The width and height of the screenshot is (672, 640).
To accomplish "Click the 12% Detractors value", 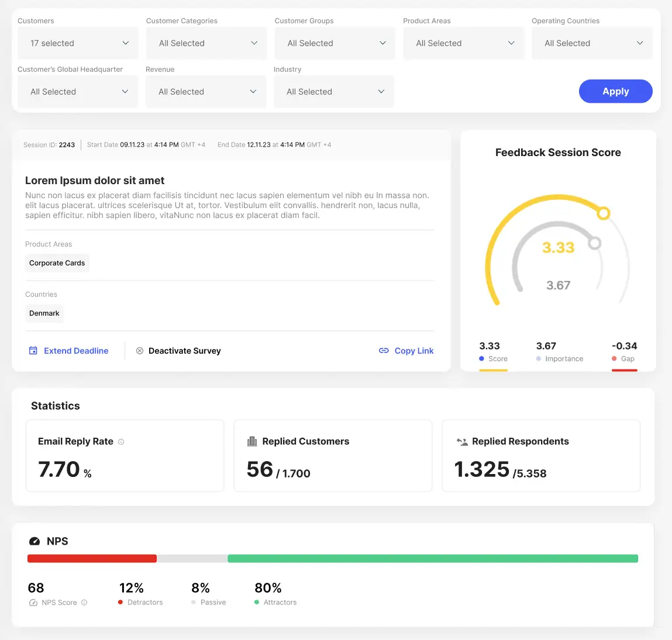I will tap(131, 588).
